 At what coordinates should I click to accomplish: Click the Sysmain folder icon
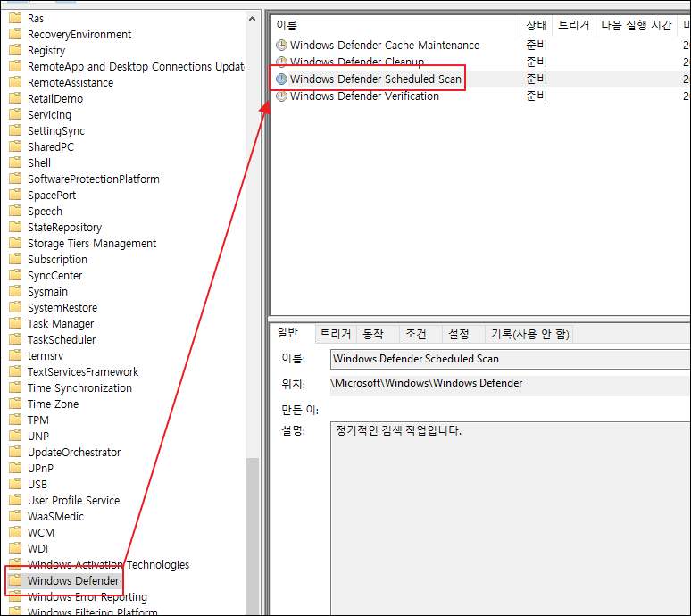tap(15, 291)
